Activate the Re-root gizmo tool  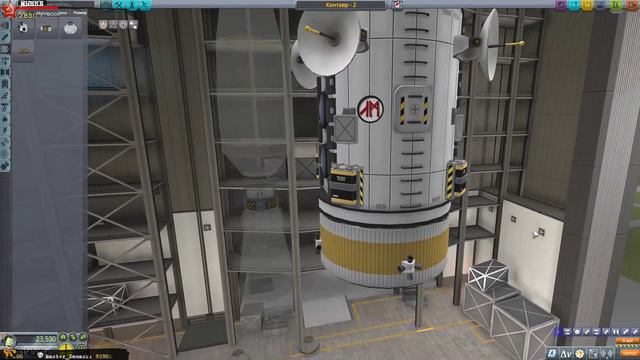tap(133, 25)
